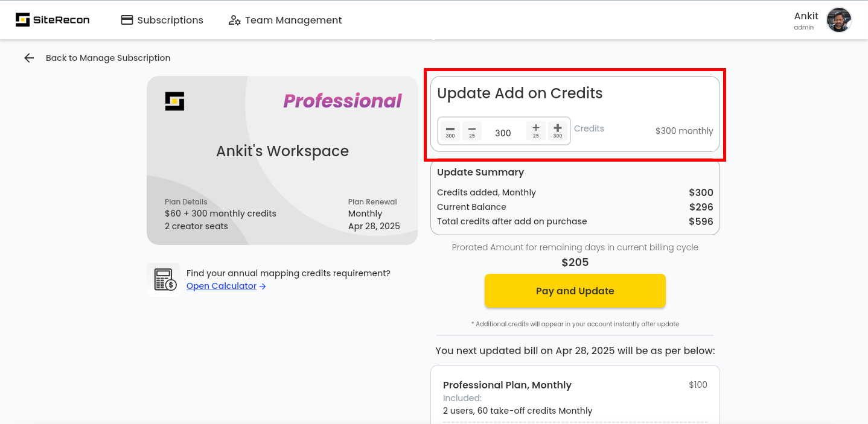This screenshot has height=424, width=868.
Task: Decrease add-on credits by 25
Action: coord(472,131)
